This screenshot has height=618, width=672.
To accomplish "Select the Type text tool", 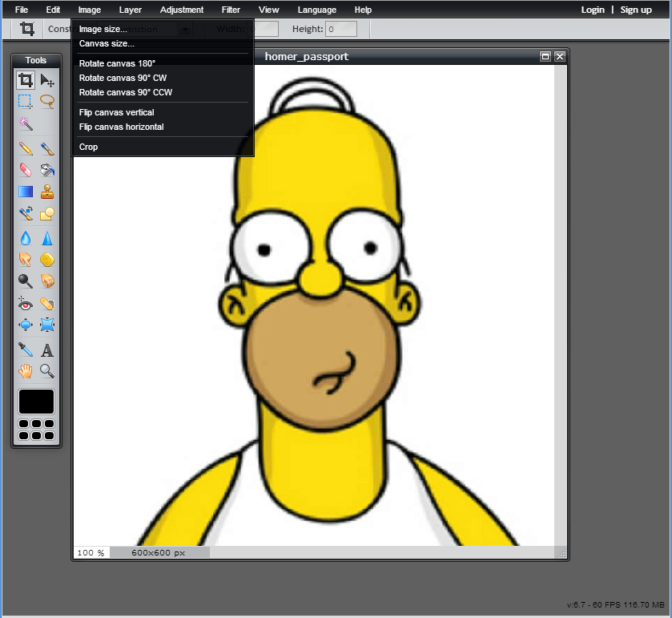I will coord(47,349).
